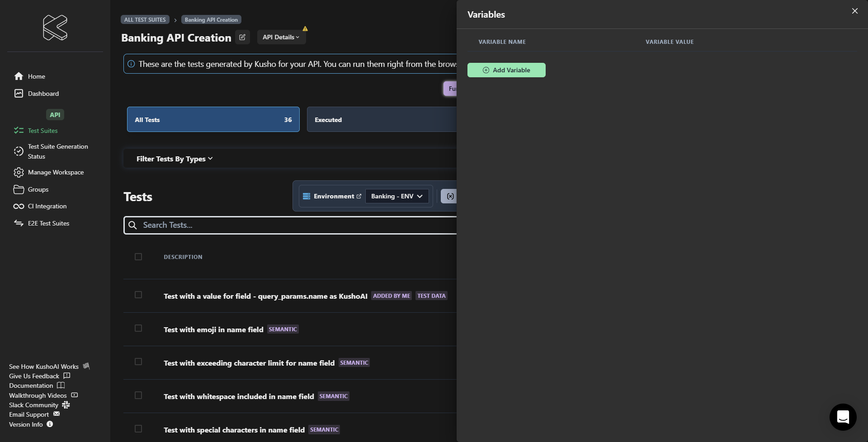
Task: Open the chat support widget
Action: pos(843,417)
